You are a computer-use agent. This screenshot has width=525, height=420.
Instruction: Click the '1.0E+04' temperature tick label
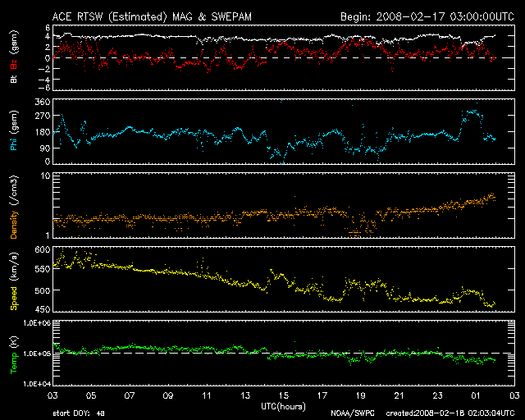[x=37, y=384]
